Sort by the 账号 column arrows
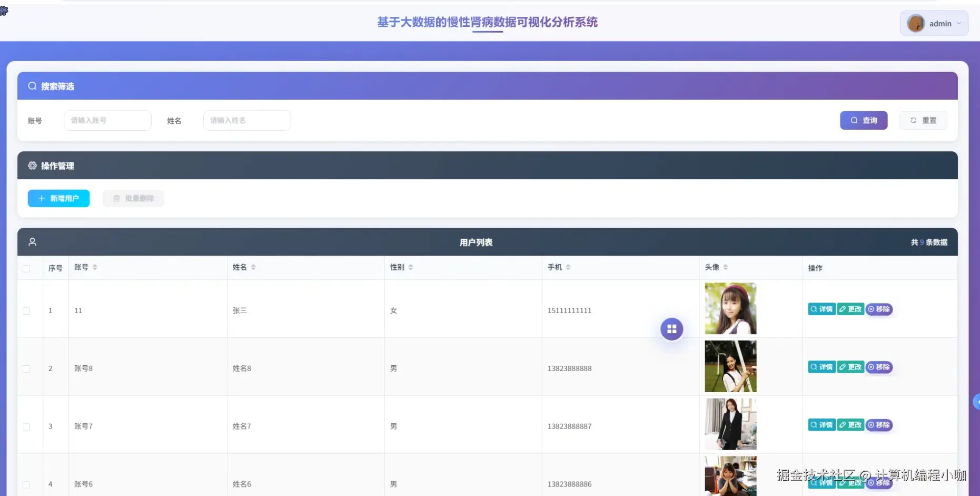 point(95,267)
